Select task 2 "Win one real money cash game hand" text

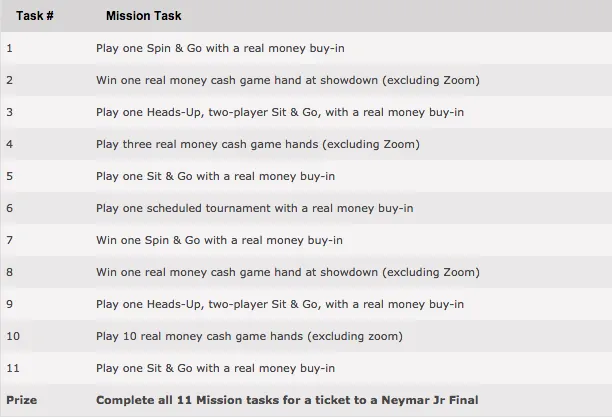[x=288, y=80]
